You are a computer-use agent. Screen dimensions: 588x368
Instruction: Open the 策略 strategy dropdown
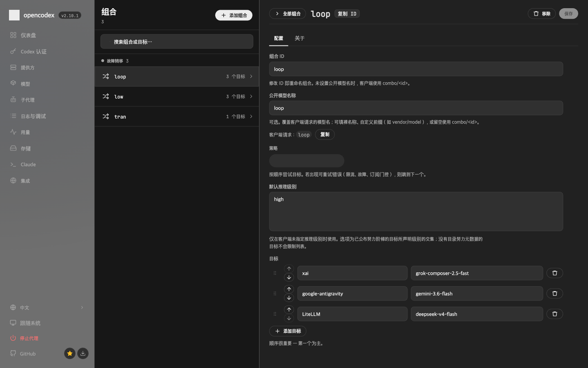point(307,161)
